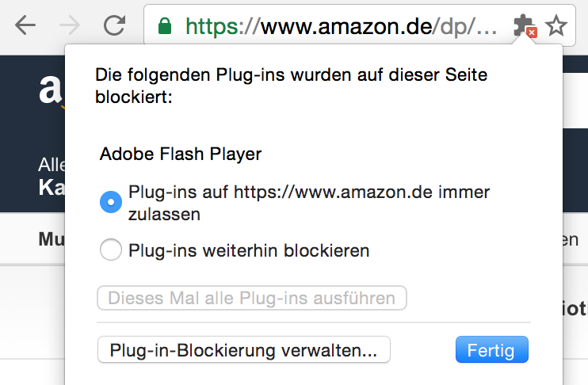The image size is (588, 385).
Task: Click the green padlock site-info icon
Action: [x=165, y=27]
